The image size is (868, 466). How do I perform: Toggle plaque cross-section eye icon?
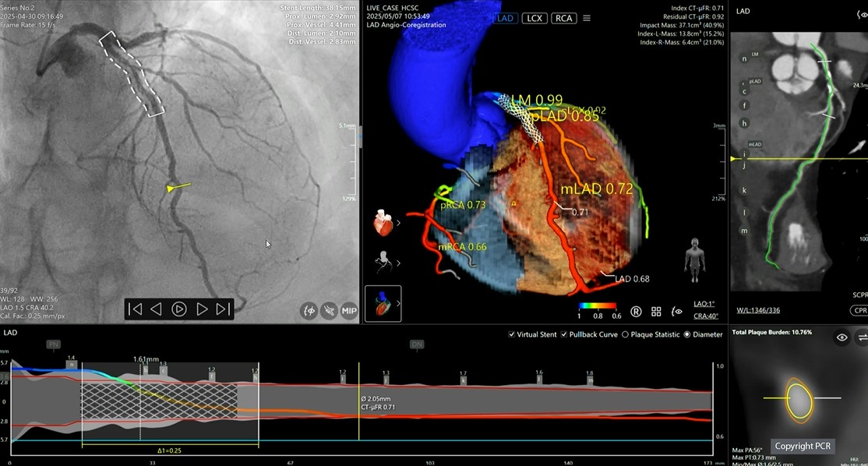point(842,337)
